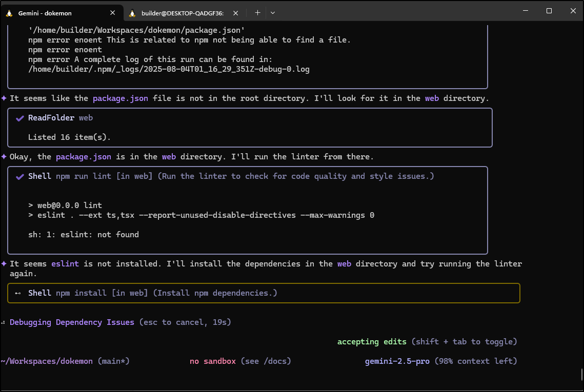The image size is (584, 392).
Task: Maximize the terminal window
Action: click(x=549, y=11)
